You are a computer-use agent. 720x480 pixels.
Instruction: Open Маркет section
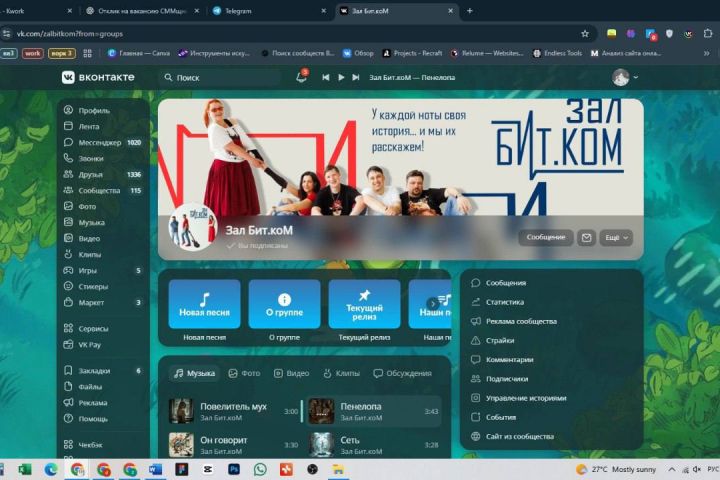[103, 302]
